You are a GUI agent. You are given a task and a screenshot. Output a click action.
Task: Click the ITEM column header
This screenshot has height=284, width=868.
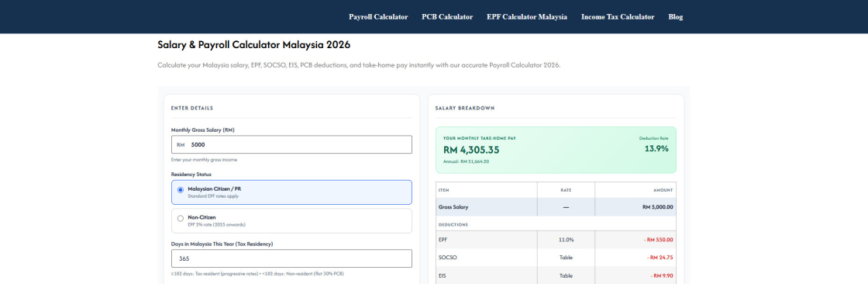tap(443, 189)
